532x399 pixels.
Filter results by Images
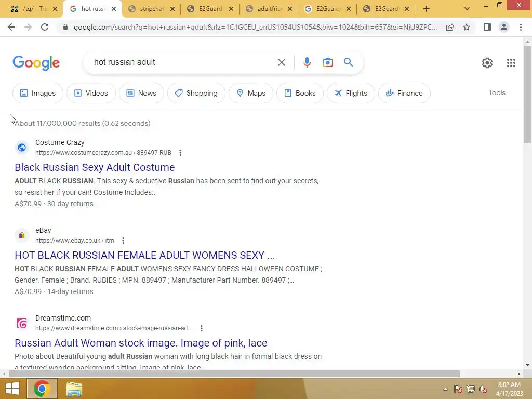pos(37,93)
